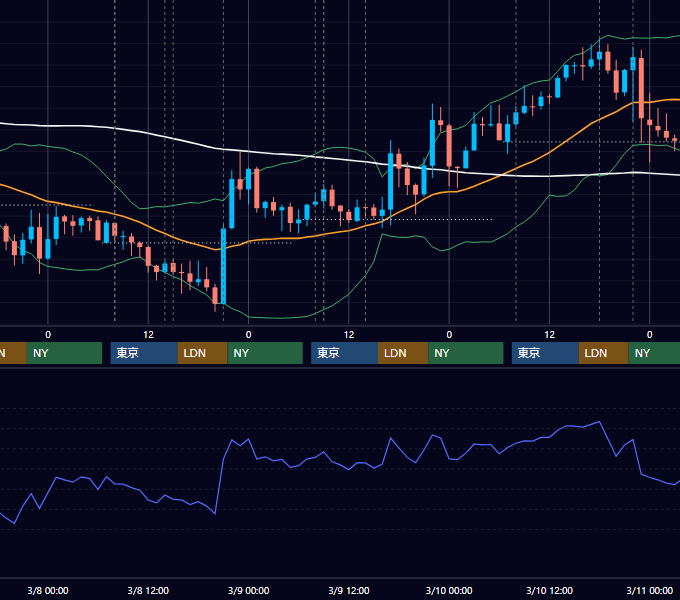
Task: Select the green NY session block above 3/8 00:00
Action: [x=64, y=353]
